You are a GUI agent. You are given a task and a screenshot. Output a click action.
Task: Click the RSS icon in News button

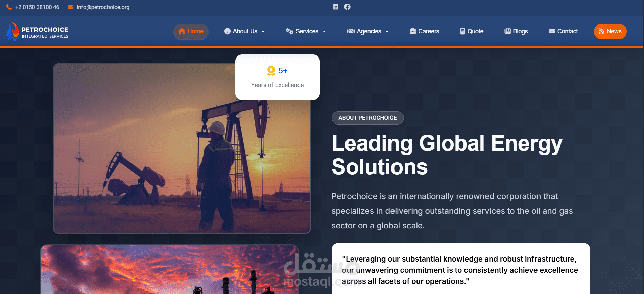point(601,31)
